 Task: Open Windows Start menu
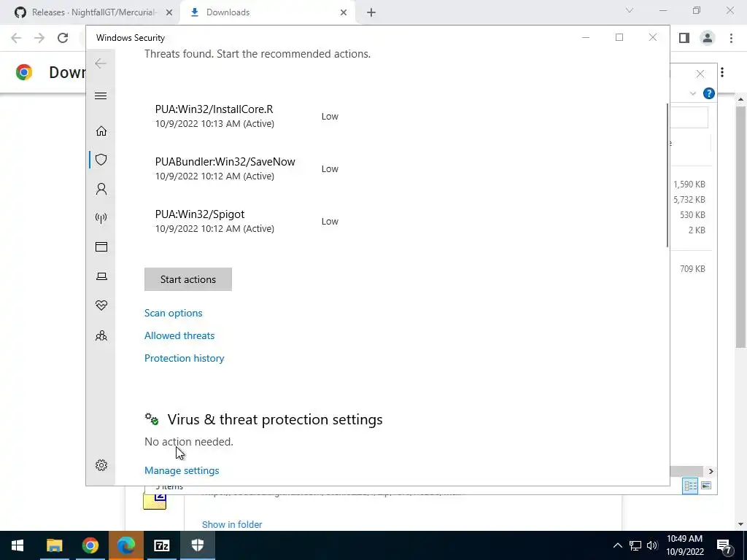pyautogui.click(x=18, y=545)
